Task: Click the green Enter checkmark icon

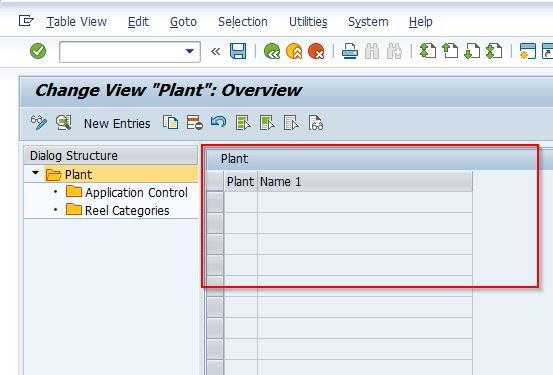Action: pyautogui.click(x=38, y=51)
